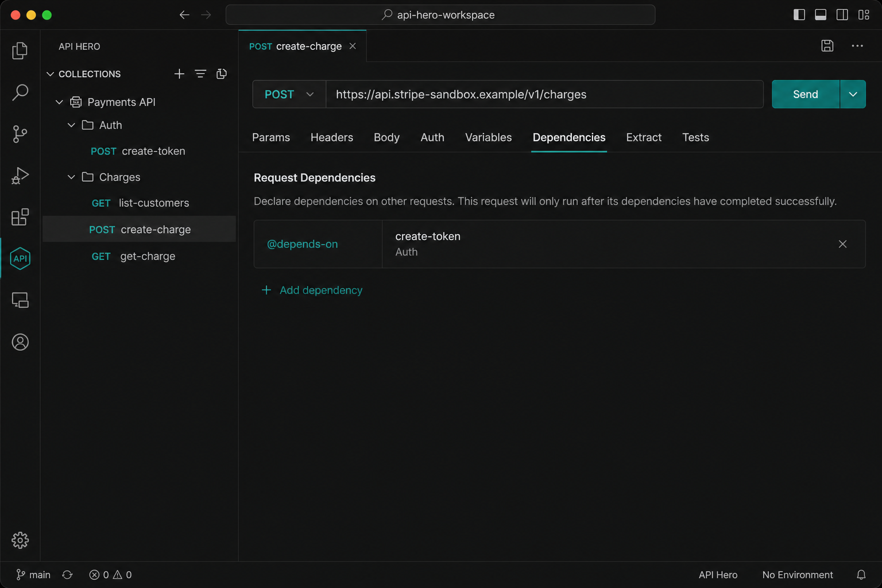The image size is (882, 588).
Task: Toggle the primary side bar layout icon
Action: pos(799,15)
